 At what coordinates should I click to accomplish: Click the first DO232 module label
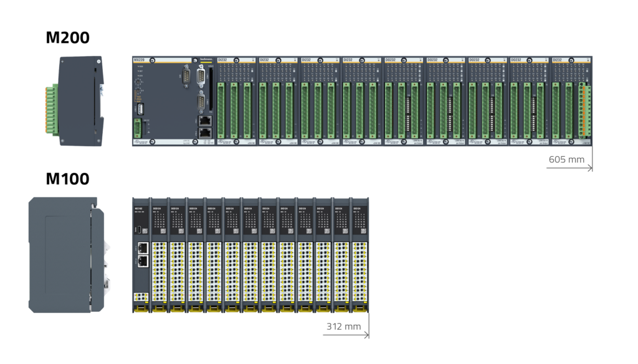[x=390, y=60]
